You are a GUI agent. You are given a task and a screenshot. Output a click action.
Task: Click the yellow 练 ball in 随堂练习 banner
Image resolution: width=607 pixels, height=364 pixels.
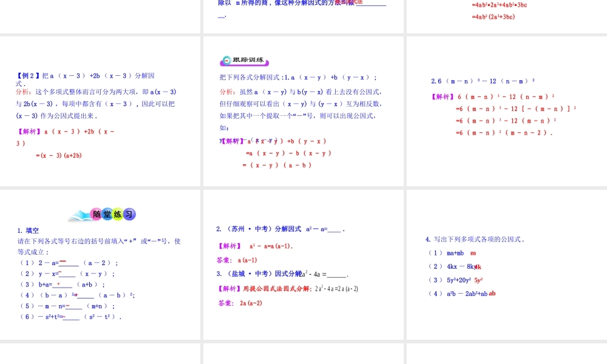pos(118,214)
